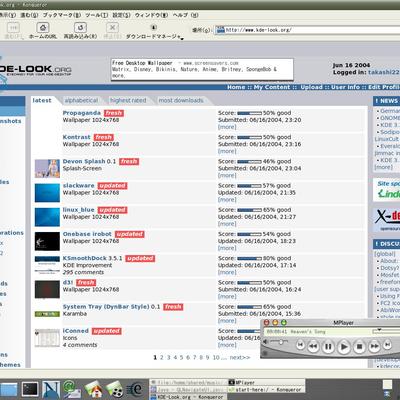Open the Help menu

185,15
